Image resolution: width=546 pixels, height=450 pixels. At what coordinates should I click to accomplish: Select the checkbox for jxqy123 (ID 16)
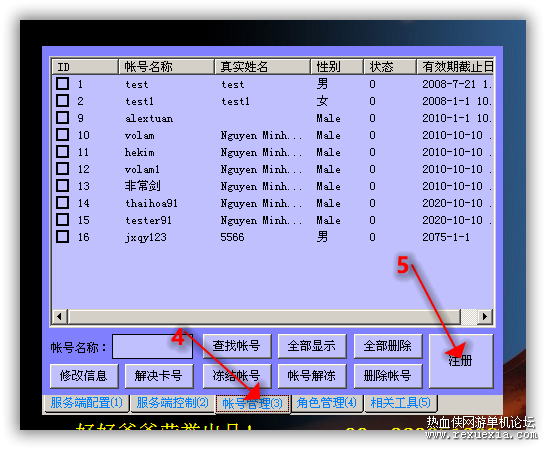coord(63,237)
